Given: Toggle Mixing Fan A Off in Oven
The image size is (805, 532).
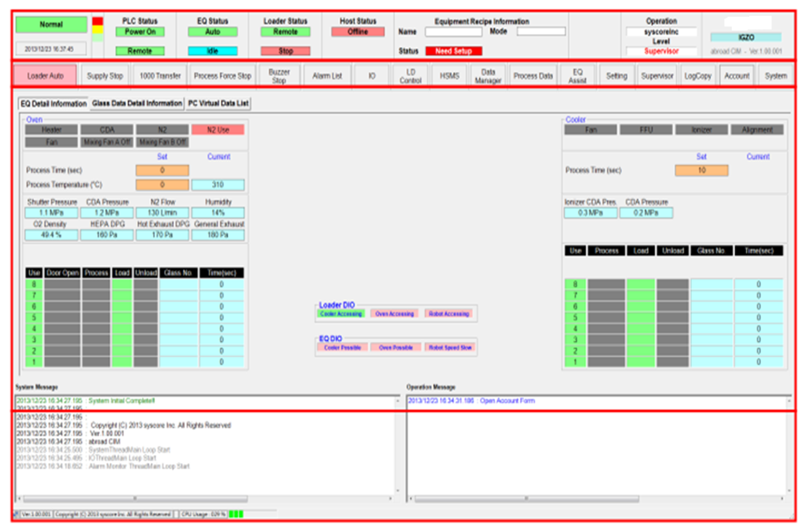Looking at the screenshot, I should pyautogui.click(x=106, y=141).
